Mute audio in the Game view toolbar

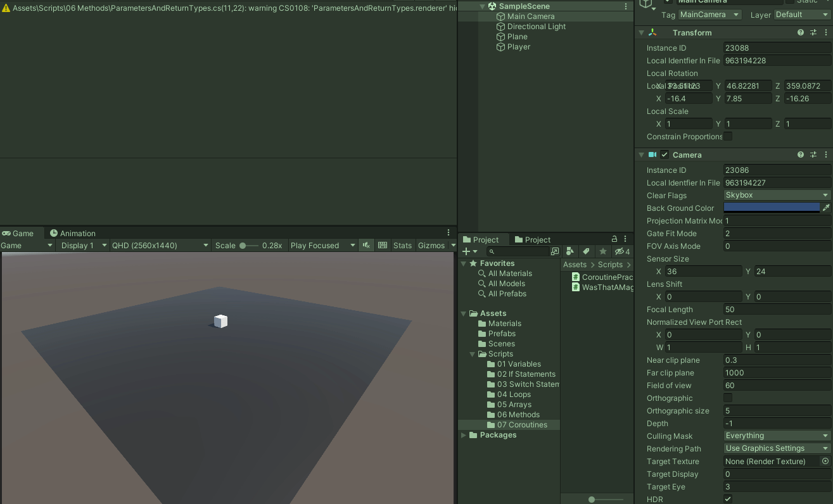[366, 245]
